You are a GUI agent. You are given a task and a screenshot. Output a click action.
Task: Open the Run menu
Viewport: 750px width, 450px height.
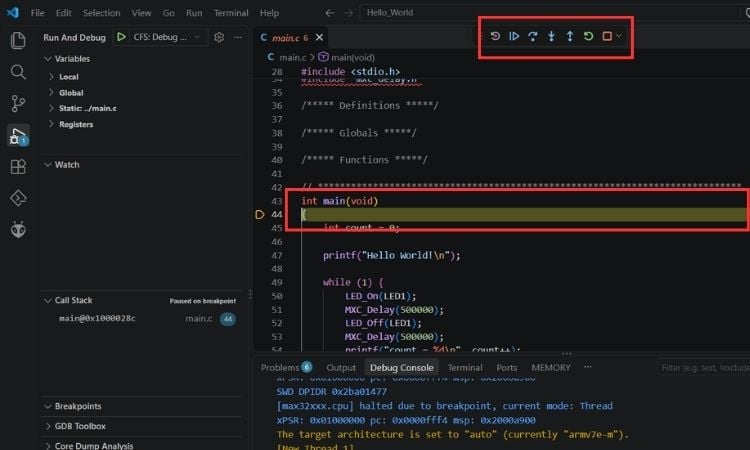[194, 13]
